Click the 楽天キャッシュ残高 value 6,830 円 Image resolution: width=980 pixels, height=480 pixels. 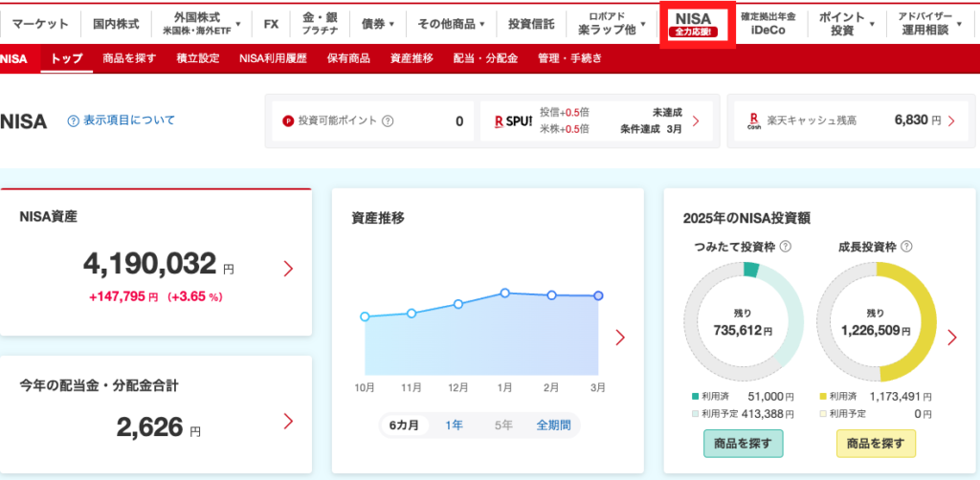(x=918, y=121)
